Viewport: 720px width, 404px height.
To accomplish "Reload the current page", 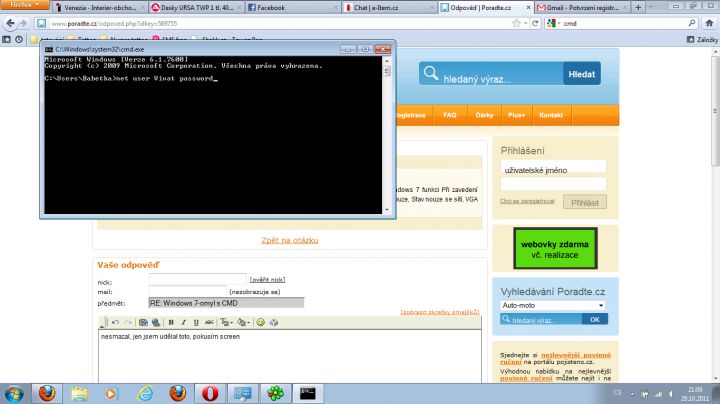I will 535,23.
